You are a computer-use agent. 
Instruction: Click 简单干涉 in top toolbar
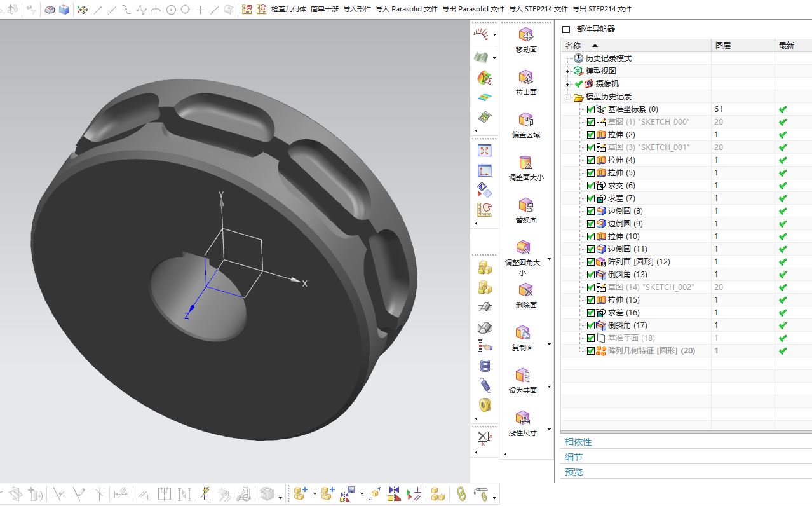(324, 10)
